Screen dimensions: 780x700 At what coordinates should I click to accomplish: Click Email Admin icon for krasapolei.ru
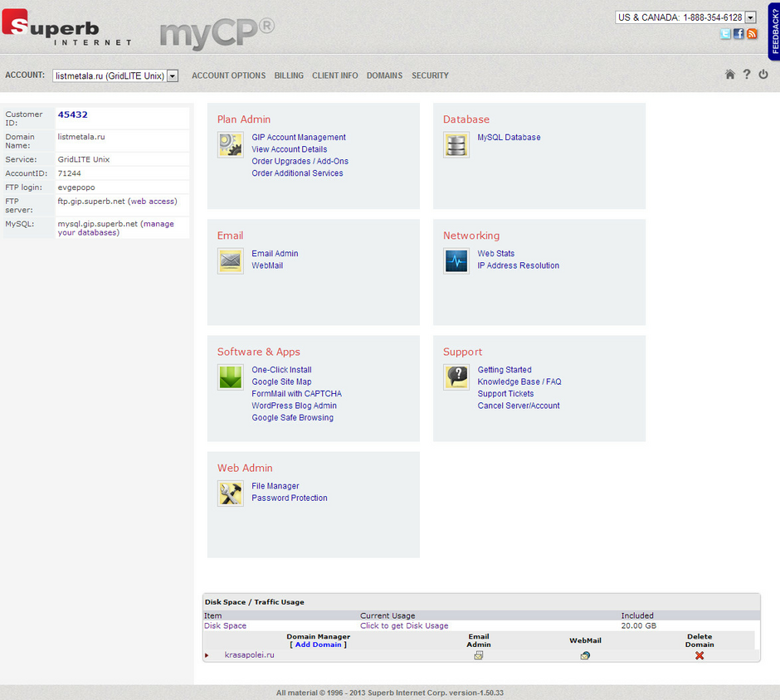479,655
